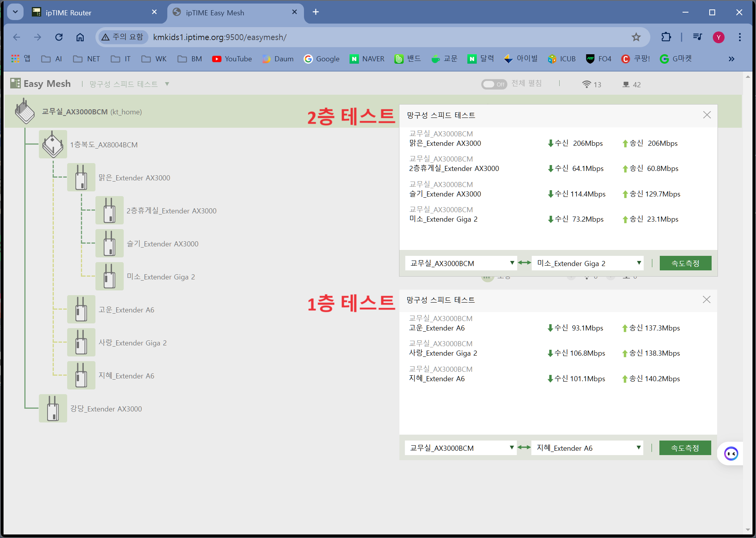Open the Google bookmark
Screen dimensions: 756x538
click(x=322, y=59)
